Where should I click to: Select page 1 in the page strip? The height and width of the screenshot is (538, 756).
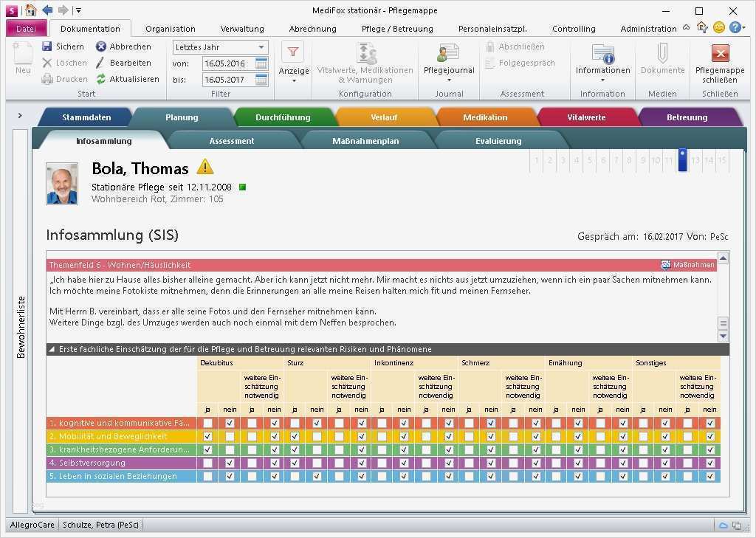click(536, 160)
